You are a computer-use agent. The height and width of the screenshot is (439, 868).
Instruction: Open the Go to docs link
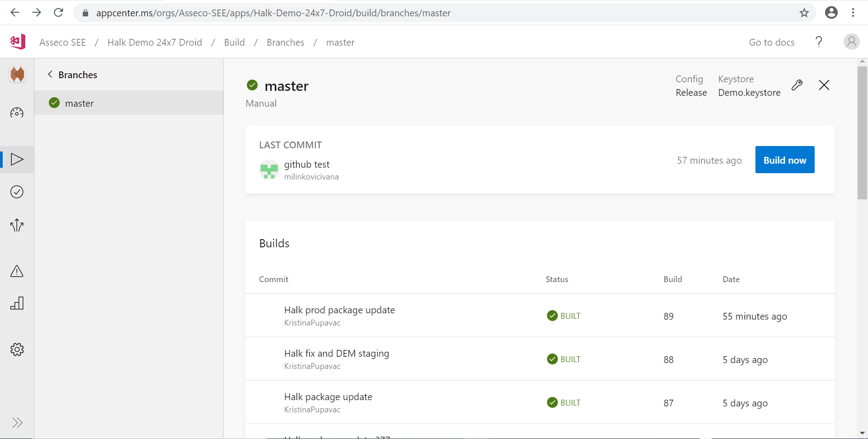pyautogui.click(x=772, y=42)
